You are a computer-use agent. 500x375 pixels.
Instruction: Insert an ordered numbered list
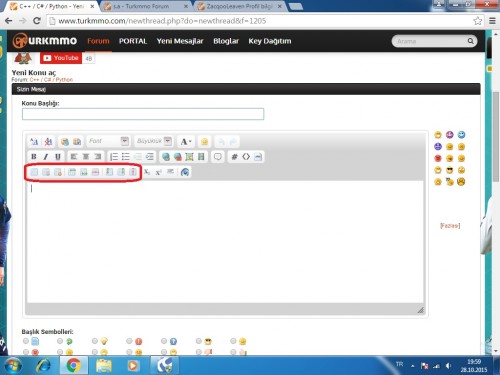point(114,157)
